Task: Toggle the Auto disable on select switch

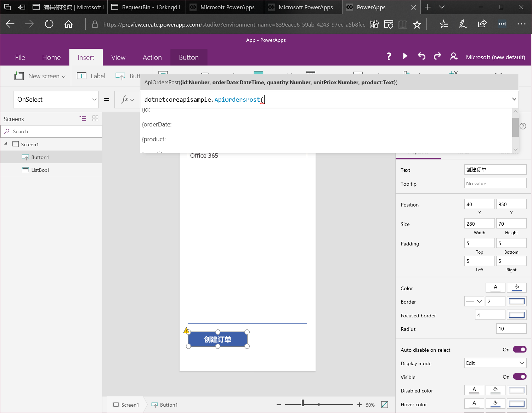Action: [520, 350]
